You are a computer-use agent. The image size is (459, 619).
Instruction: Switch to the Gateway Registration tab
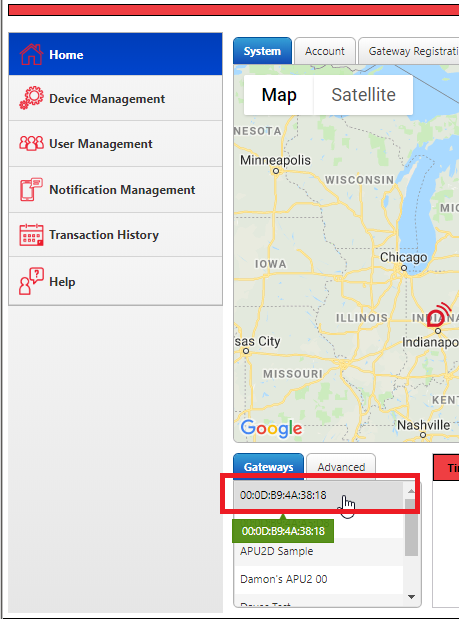click(408, 51)
